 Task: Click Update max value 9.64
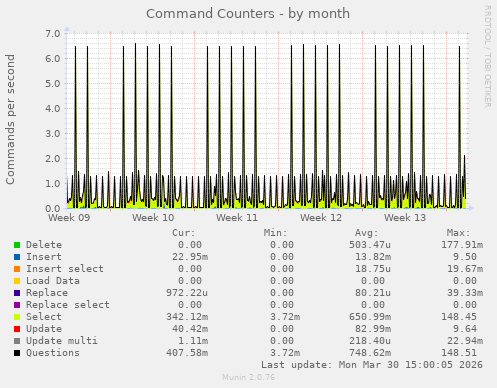pyautogui.click(x=465, y=329)
